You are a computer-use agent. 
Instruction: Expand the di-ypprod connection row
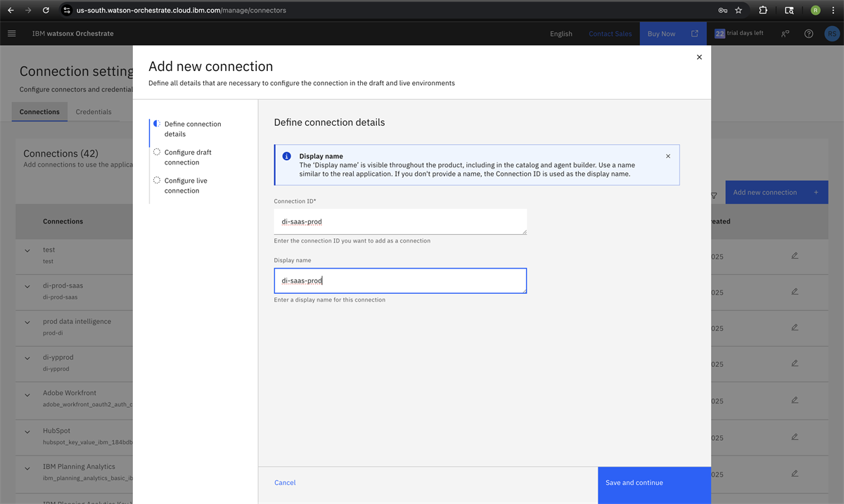(x=27, y=358)
